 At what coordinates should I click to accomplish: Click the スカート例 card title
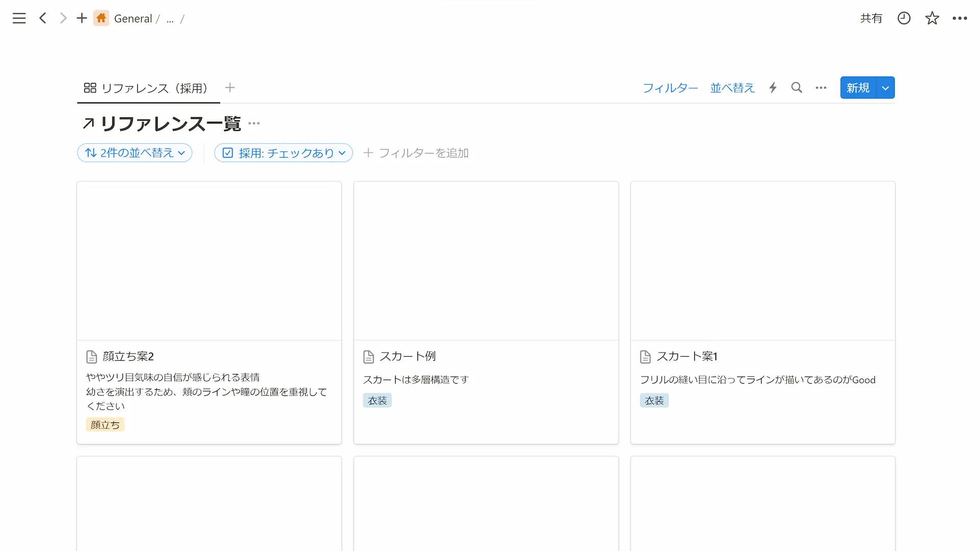(x=408, y=356)
